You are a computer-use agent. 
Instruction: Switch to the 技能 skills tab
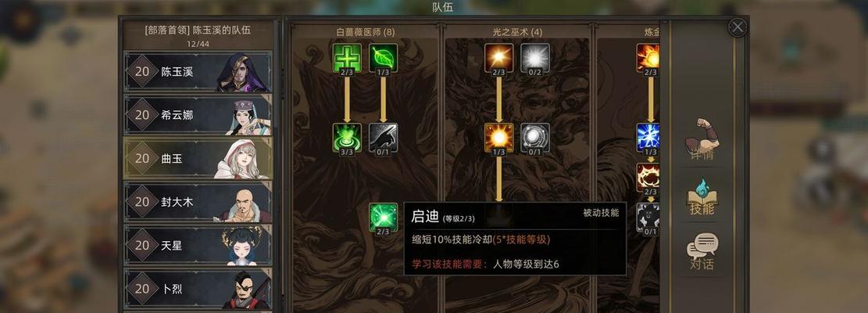[x=702, y=198]
